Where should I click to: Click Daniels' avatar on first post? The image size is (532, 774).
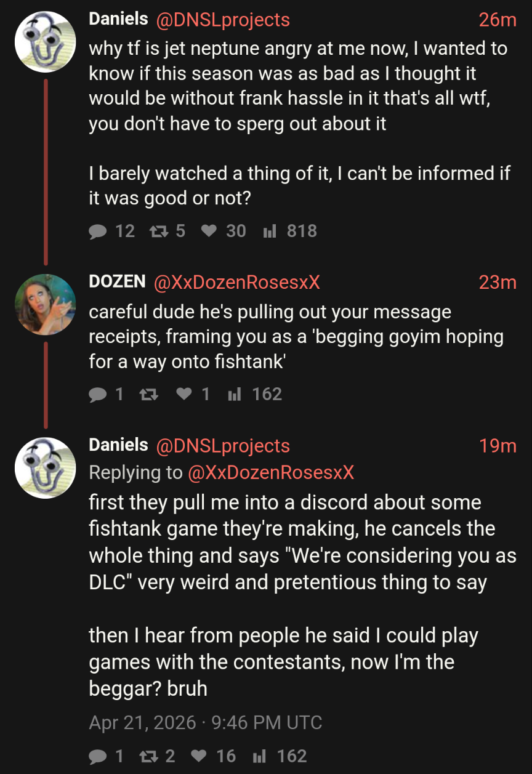pos(45,42)
